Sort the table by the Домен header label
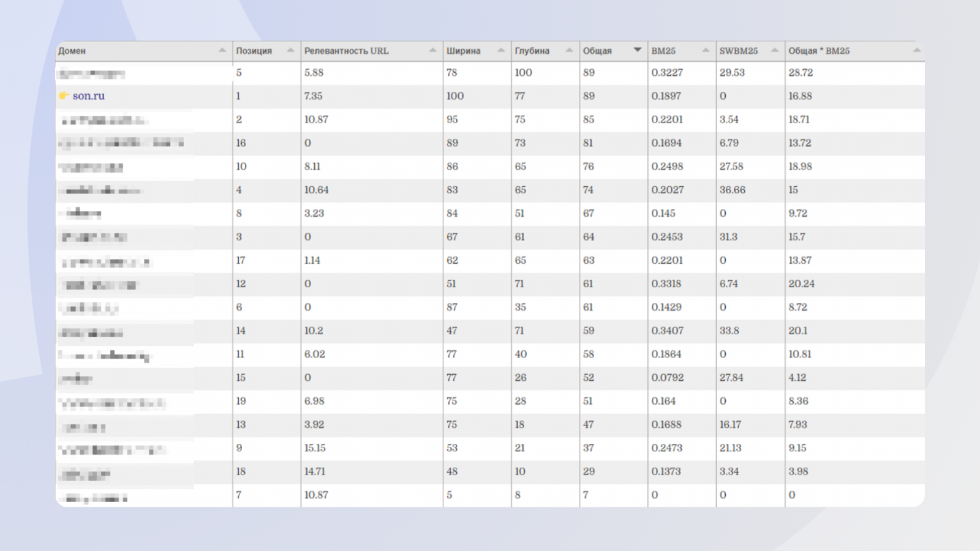The height and width of the screenshot is (551, 980). [x=72, y=51]
